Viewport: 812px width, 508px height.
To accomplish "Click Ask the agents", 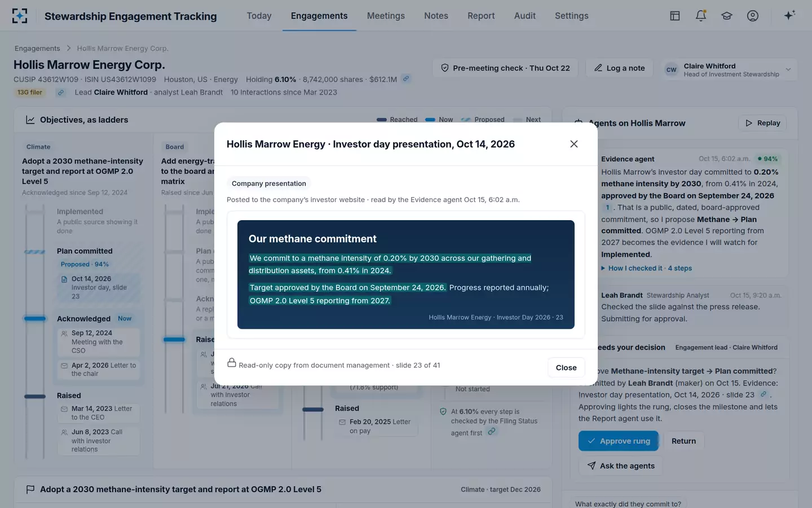I will tap(621, 466).
